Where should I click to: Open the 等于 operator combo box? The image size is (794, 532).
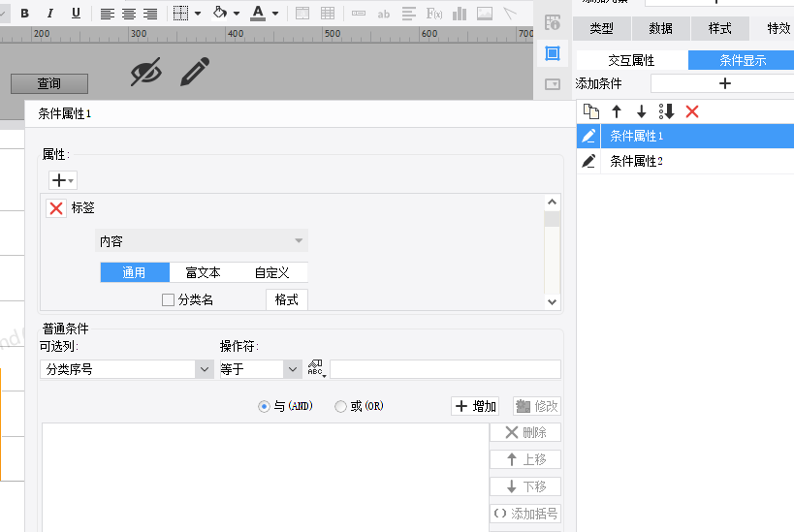(x=260, y=369)
